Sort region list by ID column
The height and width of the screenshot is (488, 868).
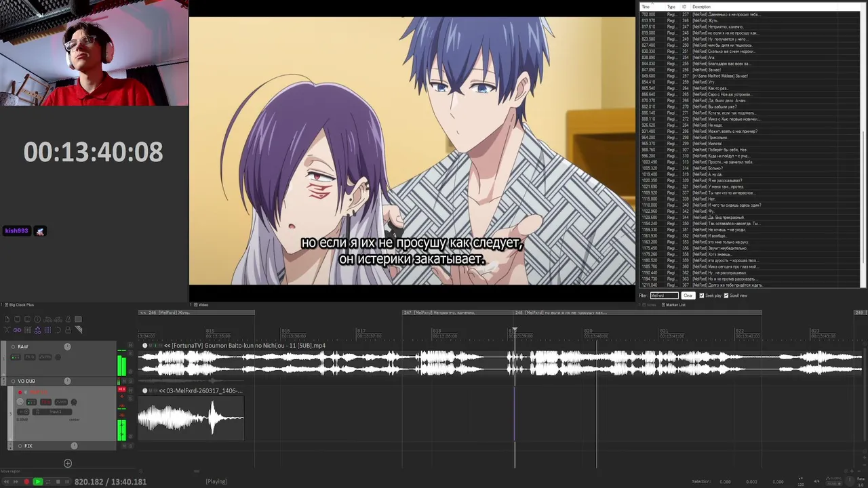tap(685, 7)
